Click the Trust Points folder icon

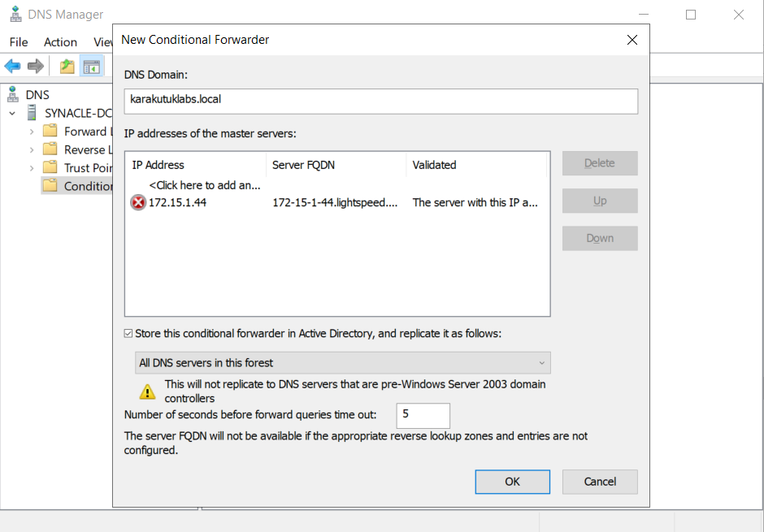click(x=50, y=168)
